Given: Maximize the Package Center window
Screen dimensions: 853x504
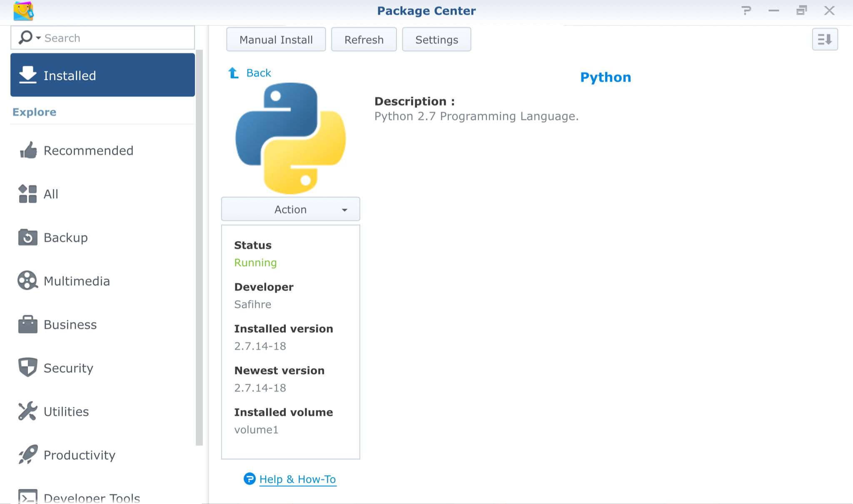Looking at the screenshot, I should click(801, 11).
